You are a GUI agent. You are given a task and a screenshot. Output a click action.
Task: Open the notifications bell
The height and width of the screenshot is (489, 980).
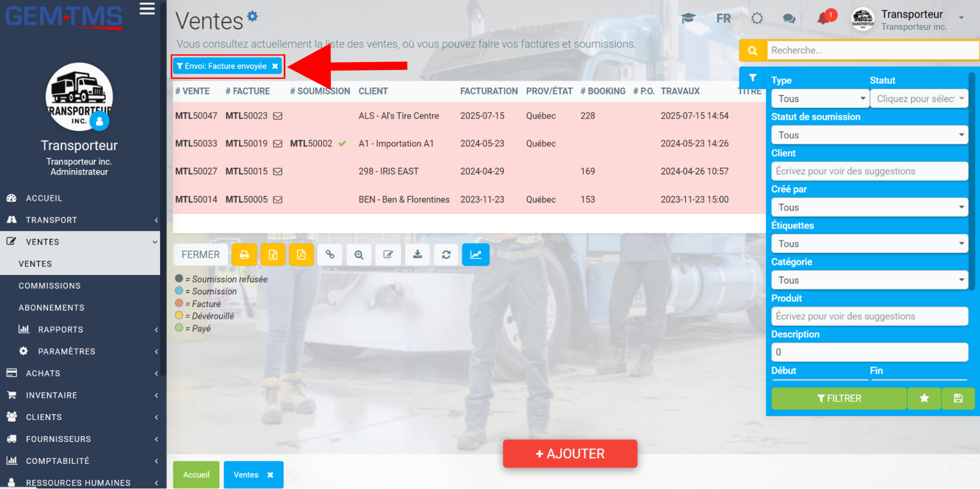[823, 18]
